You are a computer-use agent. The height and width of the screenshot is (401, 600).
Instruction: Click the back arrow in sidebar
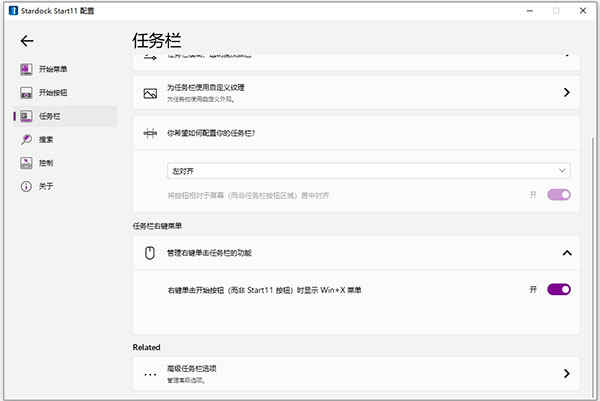(27, 41)
